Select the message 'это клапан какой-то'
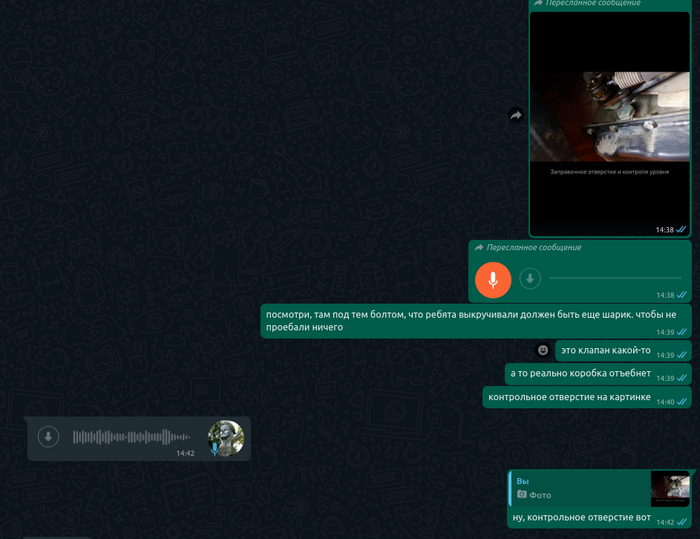Viewport: 700px width, 539px height. pyautogui.click(x=623, y=351)
